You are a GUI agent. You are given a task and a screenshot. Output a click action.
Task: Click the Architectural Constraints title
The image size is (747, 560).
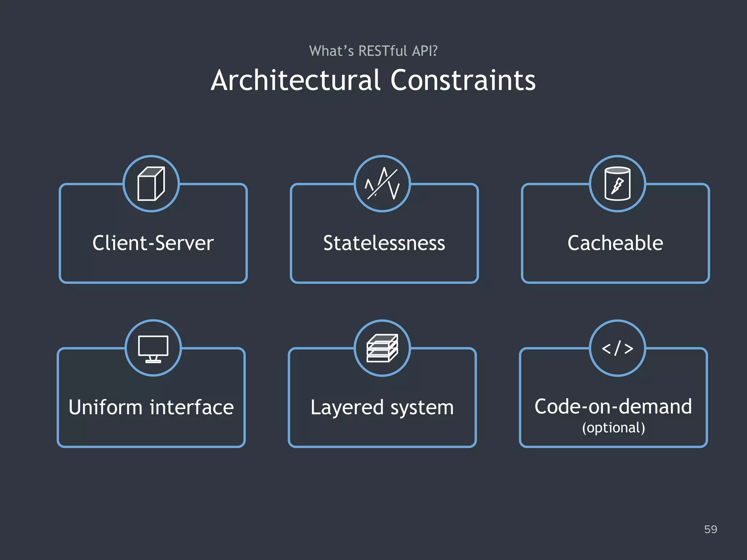point(373,80)
